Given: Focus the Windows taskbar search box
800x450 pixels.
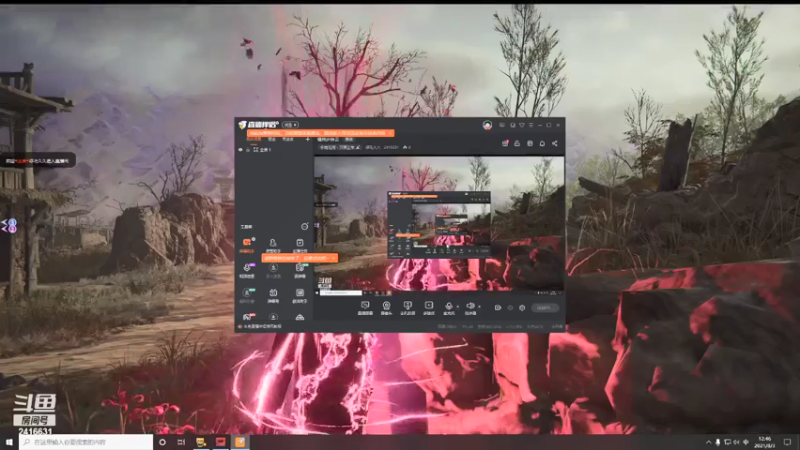Looking at the screenshot, I should pyautogui.click(x=86, y=442).
